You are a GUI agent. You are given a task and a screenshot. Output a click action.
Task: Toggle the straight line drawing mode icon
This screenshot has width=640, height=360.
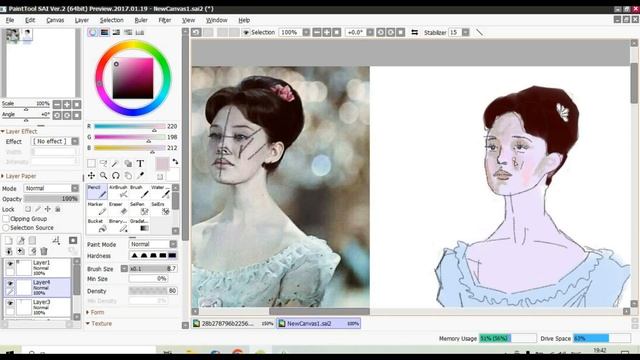[479, 32]
